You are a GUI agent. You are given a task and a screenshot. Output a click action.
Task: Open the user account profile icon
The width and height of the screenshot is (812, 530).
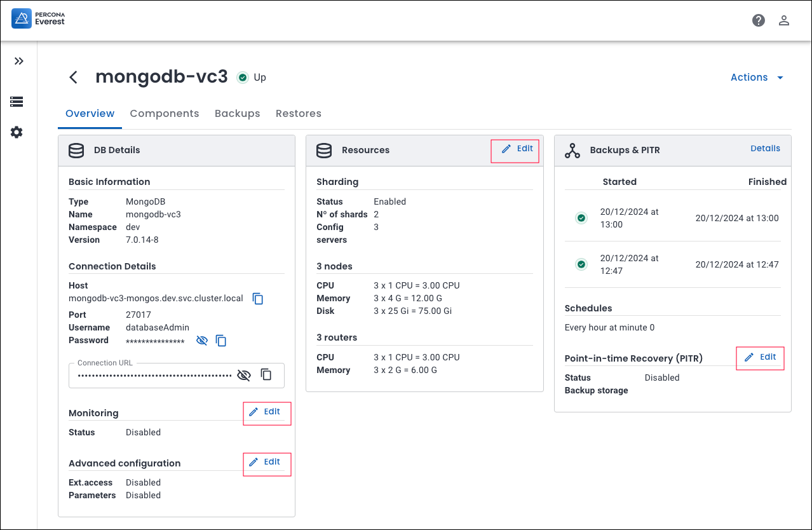pyautogui.click(x=784, y=20)
